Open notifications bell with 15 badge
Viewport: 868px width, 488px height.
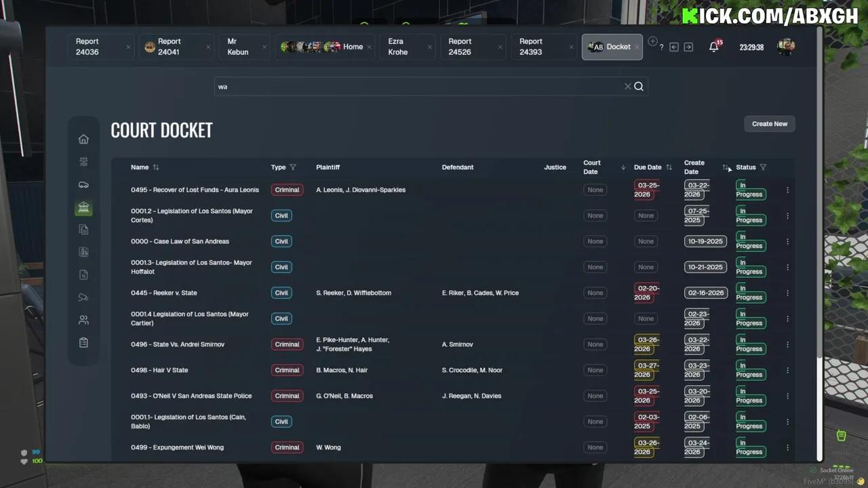coord(714,47)
